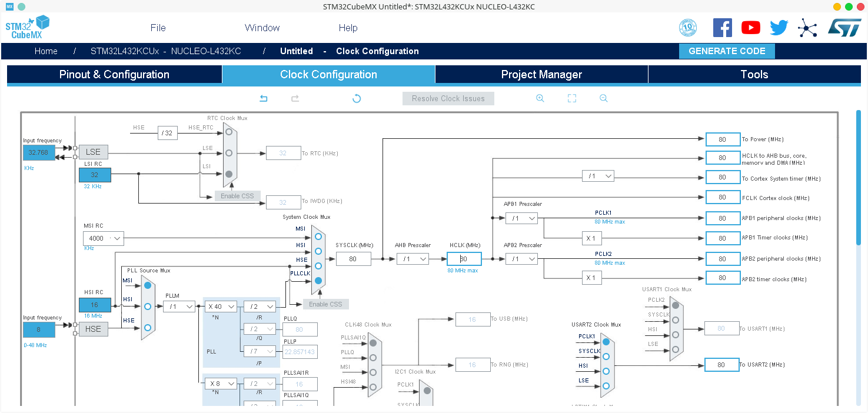Click the HCLK (MHz) input field

tap(464, 259)
